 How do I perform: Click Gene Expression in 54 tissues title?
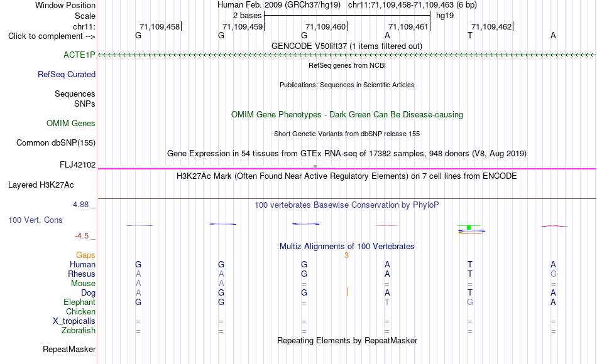[x=347, y=153]
